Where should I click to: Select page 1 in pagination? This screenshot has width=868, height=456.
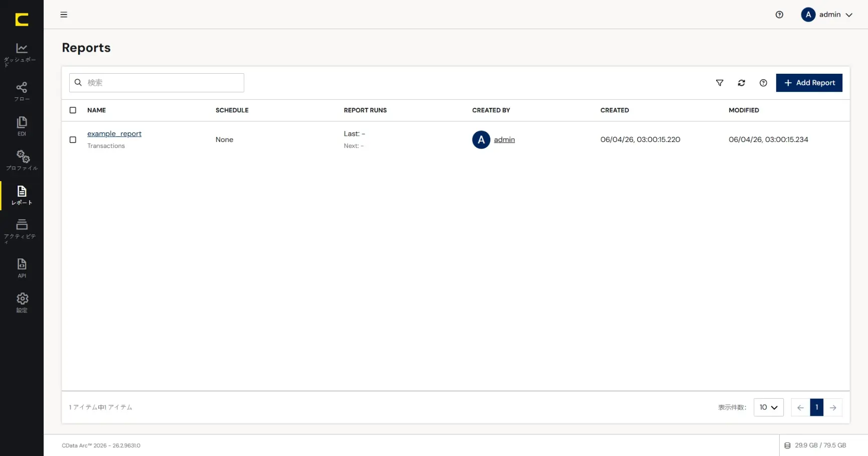click(816, 407)
